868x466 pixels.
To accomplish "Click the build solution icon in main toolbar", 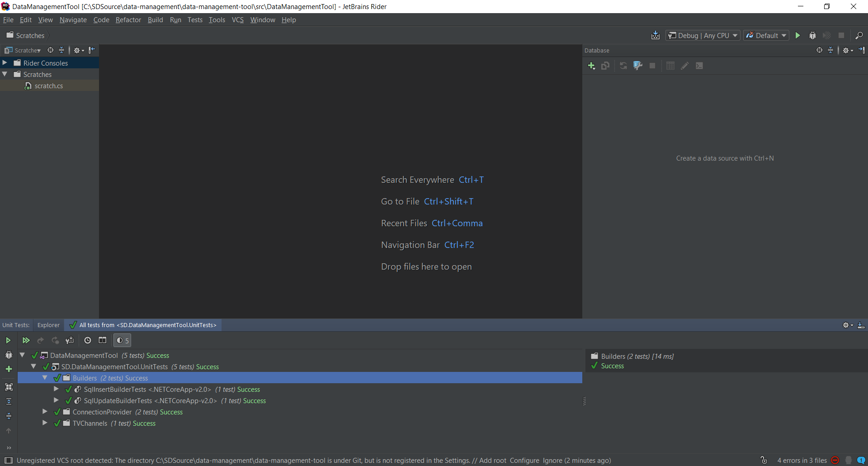I will [x=656, y=35].
